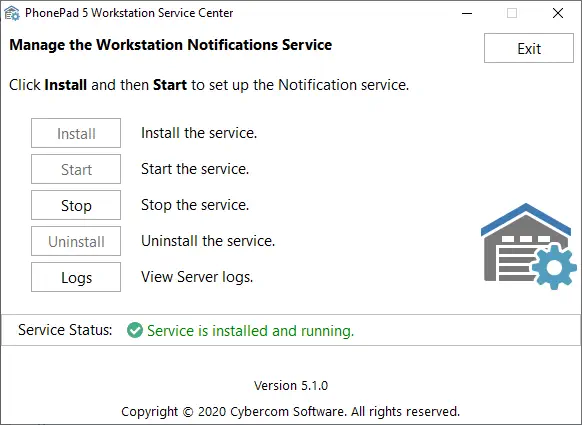
Task: Minimize the Service Center window
Action: [x=467, y=13]
